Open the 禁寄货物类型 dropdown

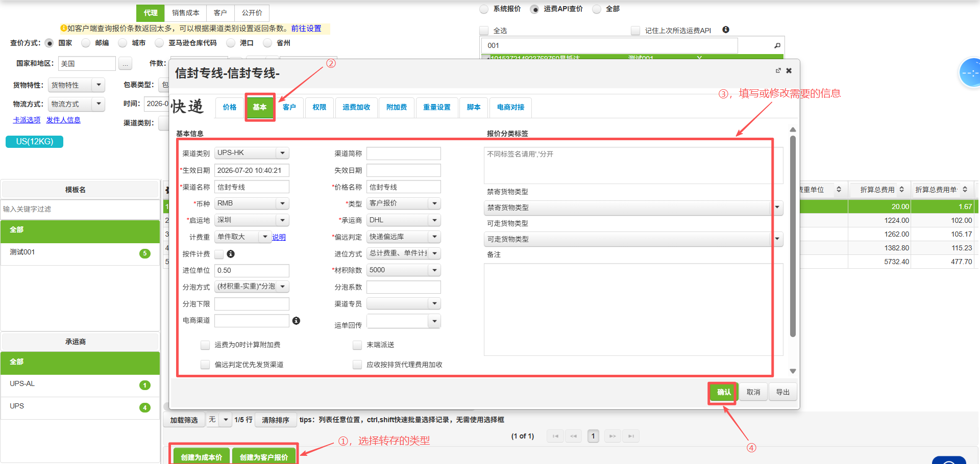(633, 208)
